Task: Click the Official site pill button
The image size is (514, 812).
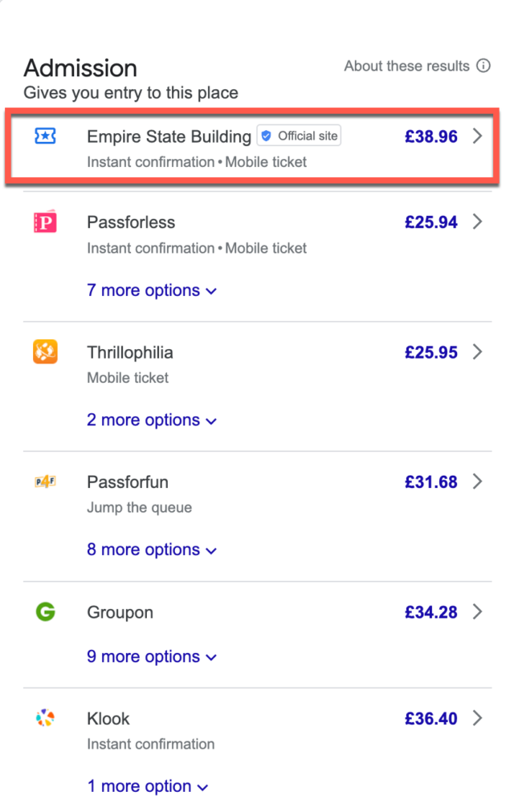Action: coord(299,136)
